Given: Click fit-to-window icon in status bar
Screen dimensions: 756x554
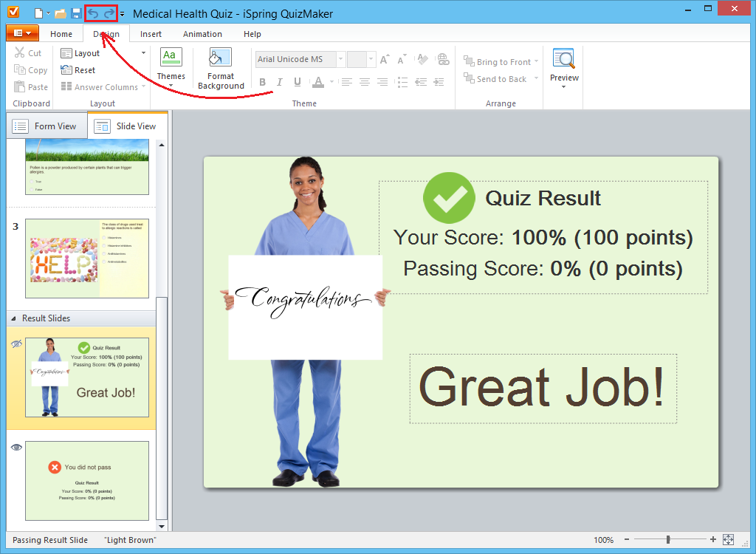Looking at the screenshot, I should click(728, 539).
